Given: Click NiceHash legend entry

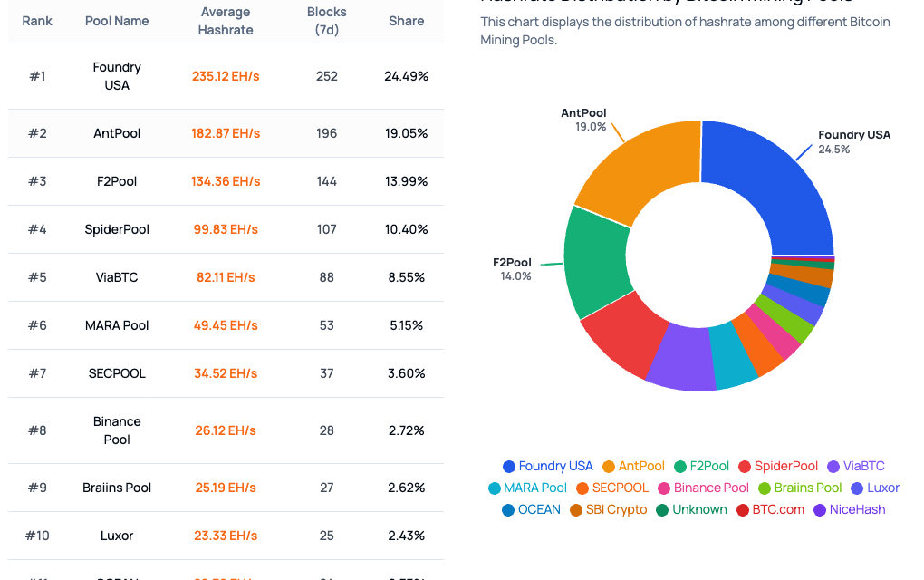Looking at the screenshot, I should (x=849, y=510).
